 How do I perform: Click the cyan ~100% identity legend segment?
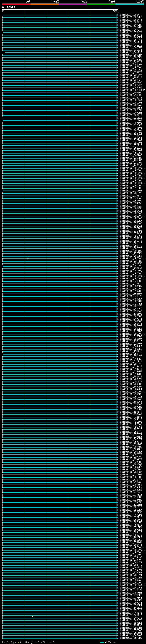(130, 4)
